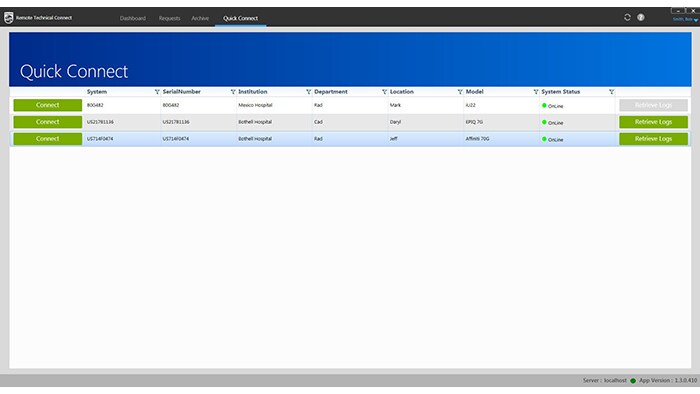Click the Philips shield logo
The height and width of the screenshot is (394, 700).
point(8,17)
